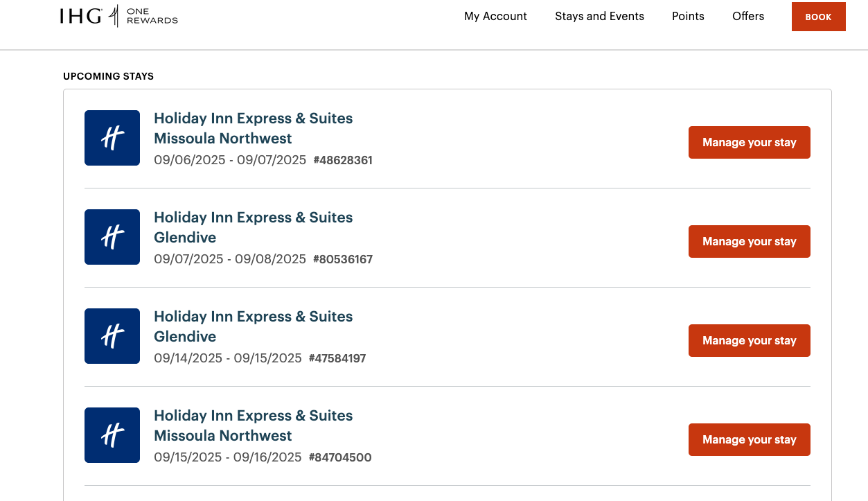
Task: Open Missoula Northwest hotel title for 09/06/2025 stay
Action: [253, 128]
